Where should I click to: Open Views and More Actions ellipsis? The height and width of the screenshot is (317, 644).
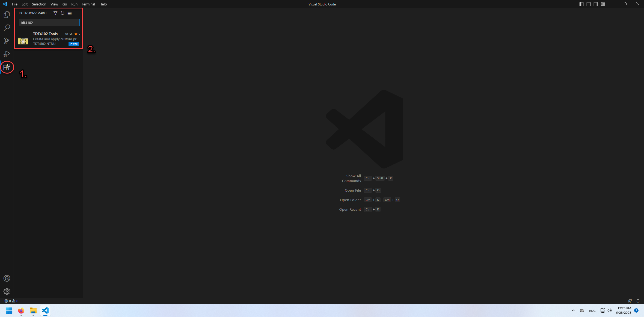[77, 13]
